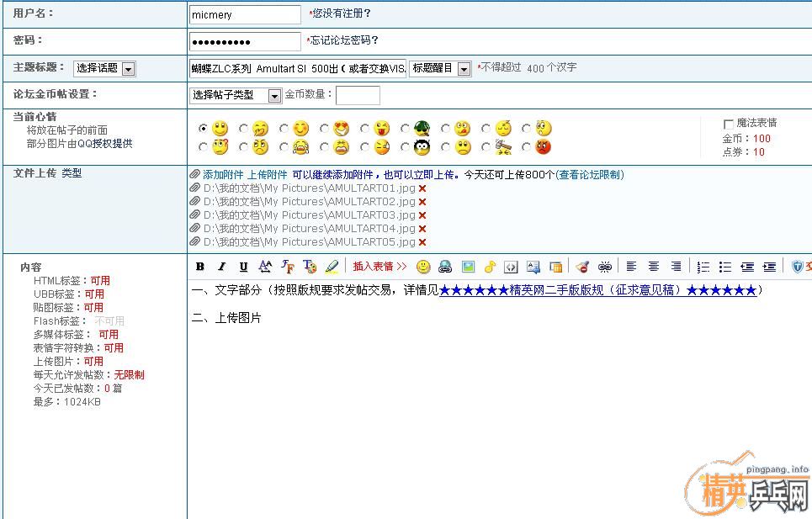The height and width of the screenshot is (519, 812).
Task: Open the 查看论坛限制 link
Action: click(589, 175)
